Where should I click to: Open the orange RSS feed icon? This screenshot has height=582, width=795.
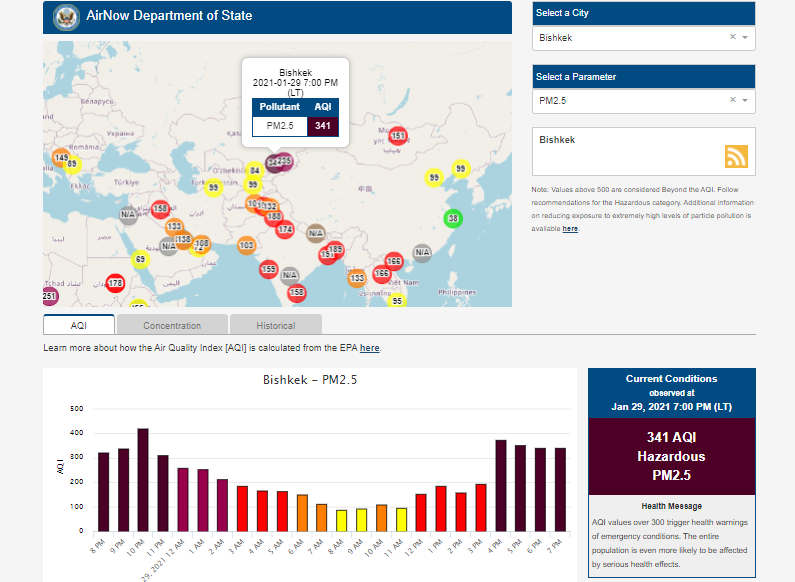(x=736, y=156)
